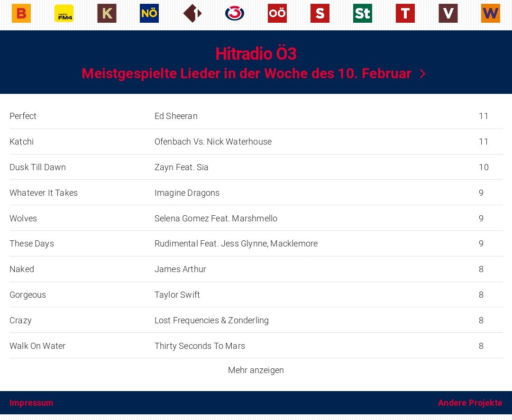The height and width of the screenshot is (420, 512).
Task: Choose the dark brown V station icon
Action: pyautogui.click(x=448, y=13)
